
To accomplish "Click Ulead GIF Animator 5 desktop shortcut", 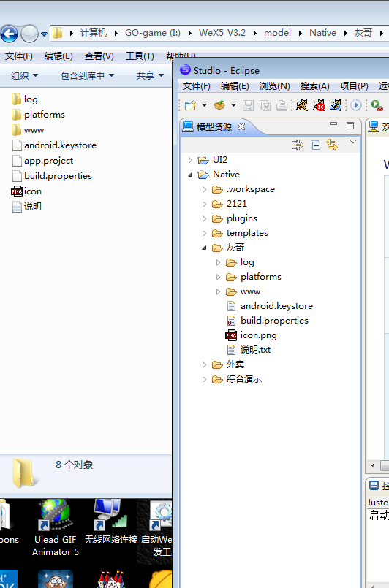I will (x=56, y=528).
